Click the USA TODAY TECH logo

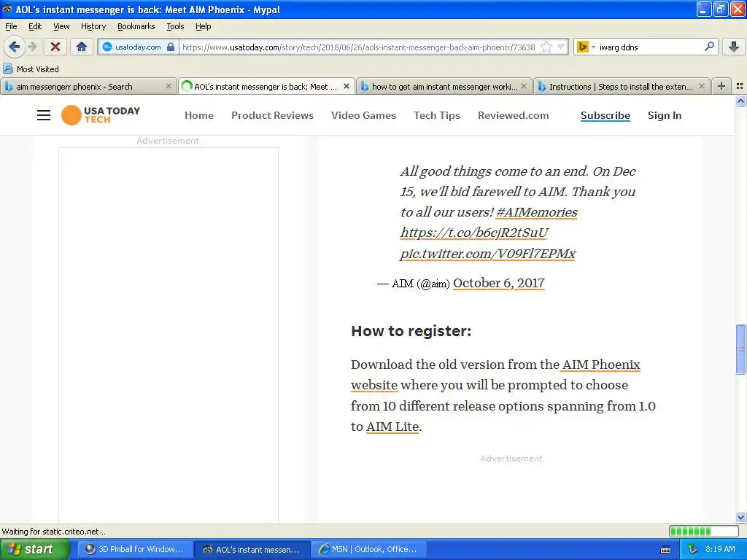(101, 115)
